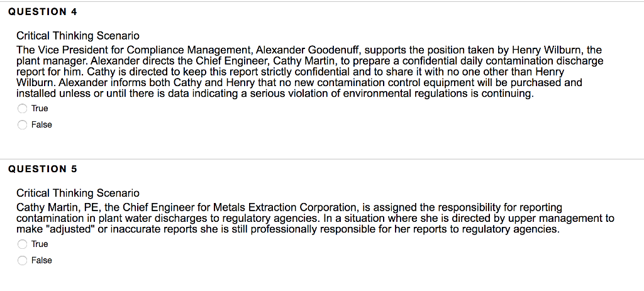Choose False radio button for Question 5

click(23, 260)
